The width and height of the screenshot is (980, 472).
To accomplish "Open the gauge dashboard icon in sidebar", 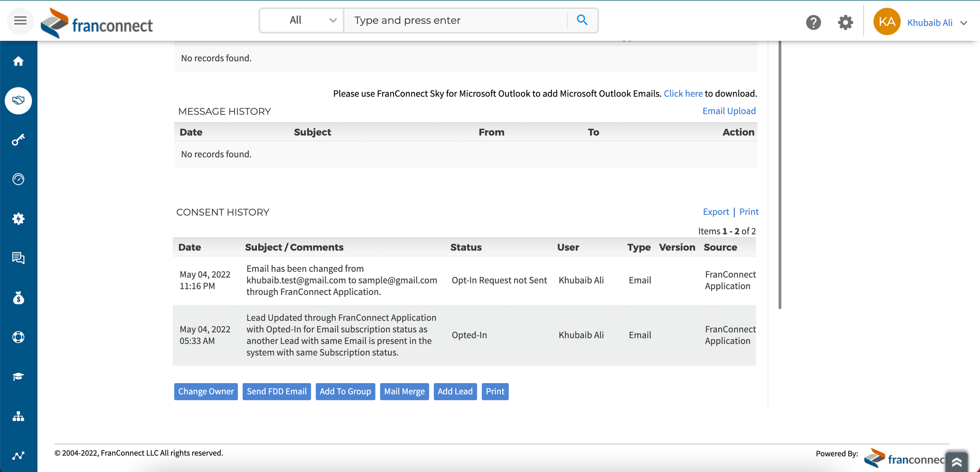I will [18, 179].
